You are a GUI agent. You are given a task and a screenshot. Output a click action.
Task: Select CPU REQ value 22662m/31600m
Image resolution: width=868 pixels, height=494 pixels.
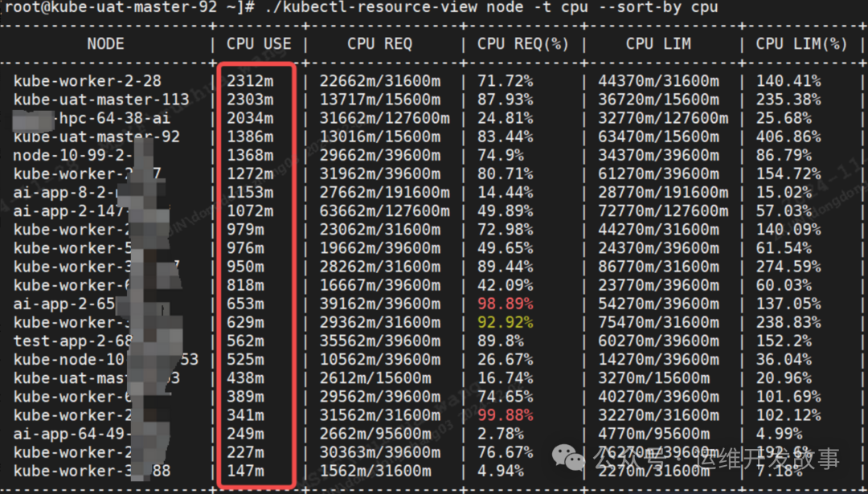(379, 81)
